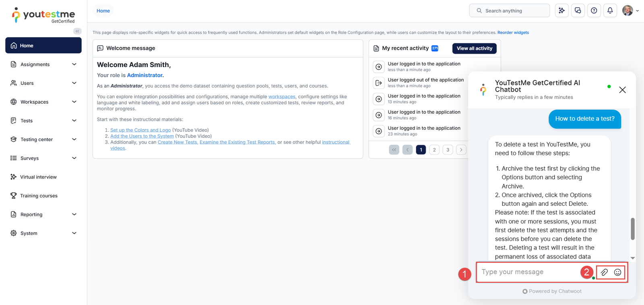
Task: Click the chat scrollbar thumb
Action: [x=632, y=229]
